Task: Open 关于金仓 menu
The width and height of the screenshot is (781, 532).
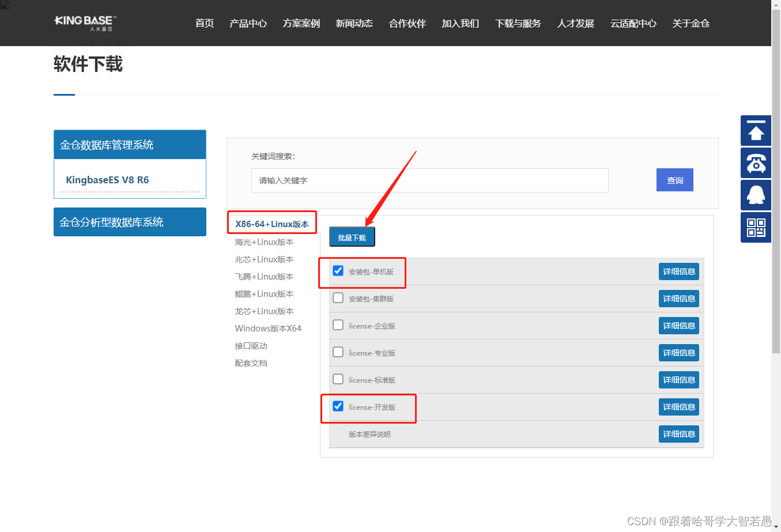Action: tap(691, 24)
